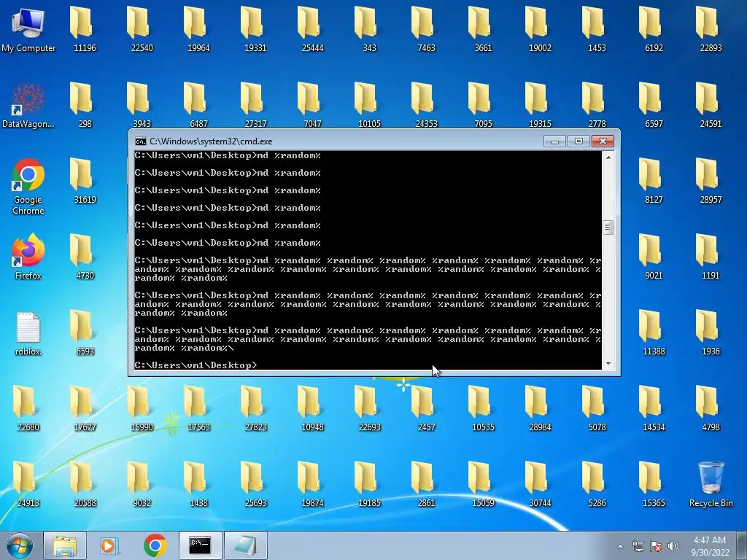The image size is (747, 560).
Task: Select folder 8127 on desktop
Action: 654,182
